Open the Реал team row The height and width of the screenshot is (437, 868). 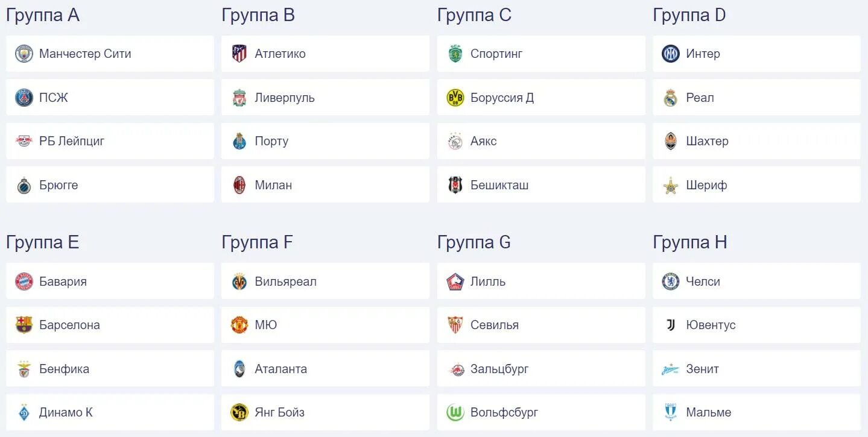click(756, 98)
